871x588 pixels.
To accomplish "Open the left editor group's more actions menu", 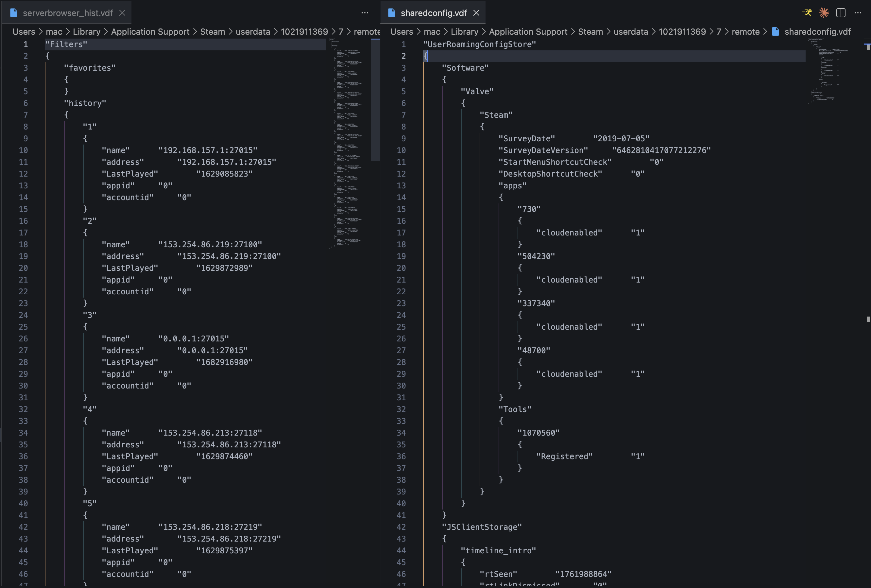I will 365,13.
